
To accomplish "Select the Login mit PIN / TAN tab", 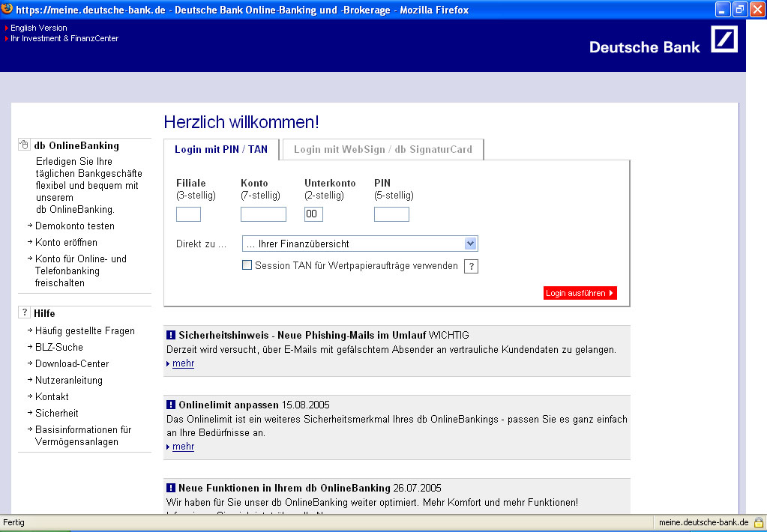I will pyautogui.click(x=221, y=150).
